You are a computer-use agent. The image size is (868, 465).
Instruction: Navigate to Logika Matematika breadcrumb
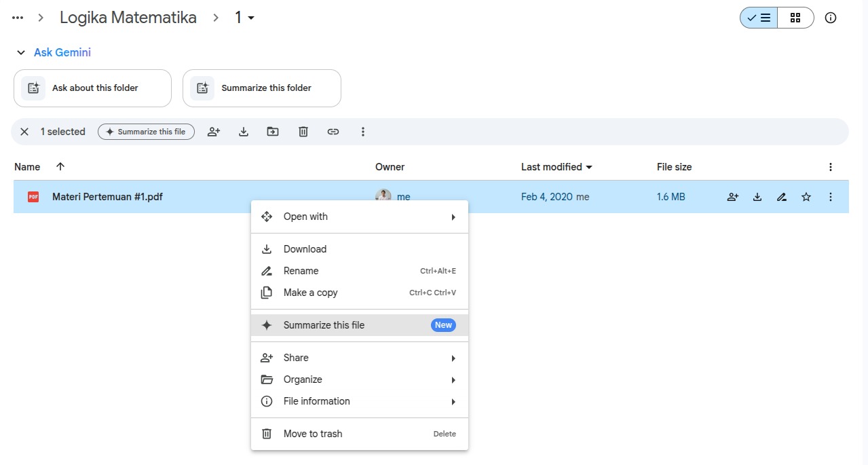coord(128,18)
